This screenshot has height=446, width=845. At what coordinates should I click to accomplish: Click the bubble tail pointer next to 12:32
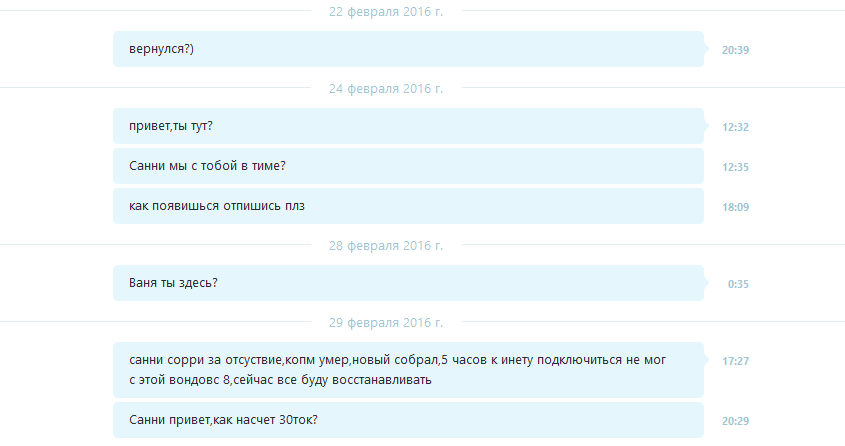[706, 126]
